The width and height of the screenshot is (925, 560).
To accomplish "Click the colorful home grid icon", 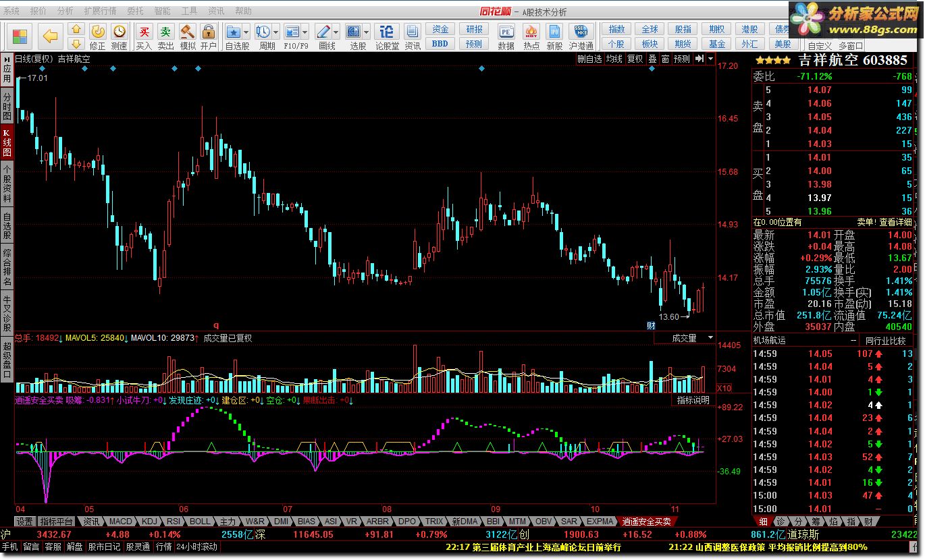I will point(20,36).
